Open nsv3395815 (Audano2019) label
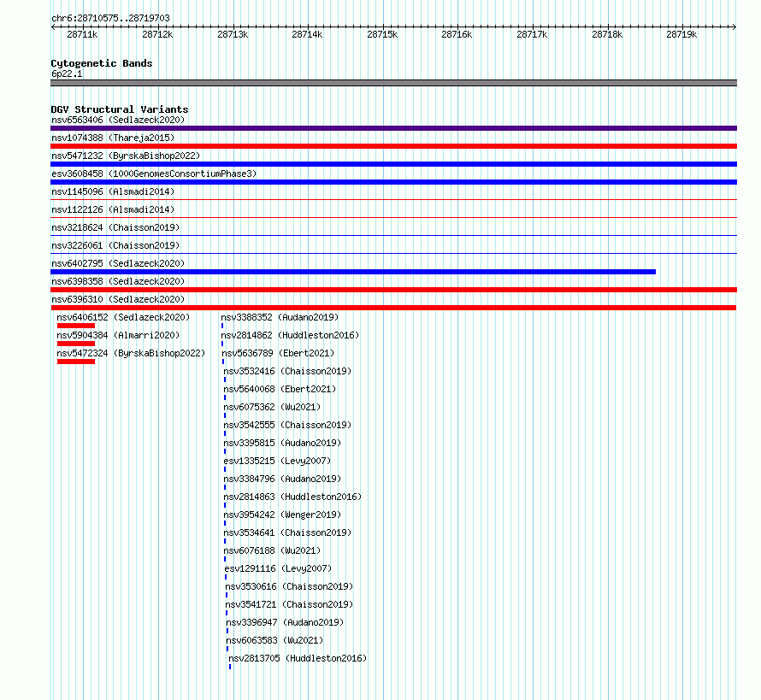 click(x=282, y=443)
